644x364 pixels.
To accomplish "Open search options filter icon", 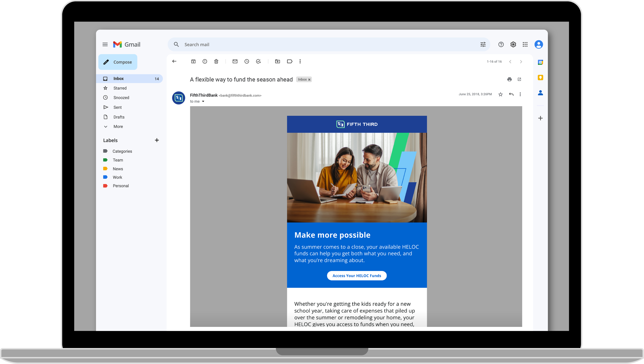I will pos(483,45).
